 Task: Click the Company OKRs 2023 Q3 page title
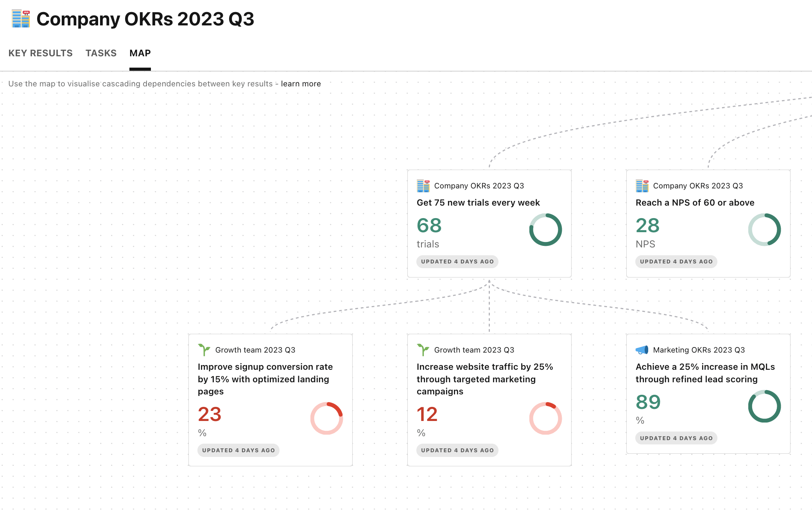pos(145,19)
